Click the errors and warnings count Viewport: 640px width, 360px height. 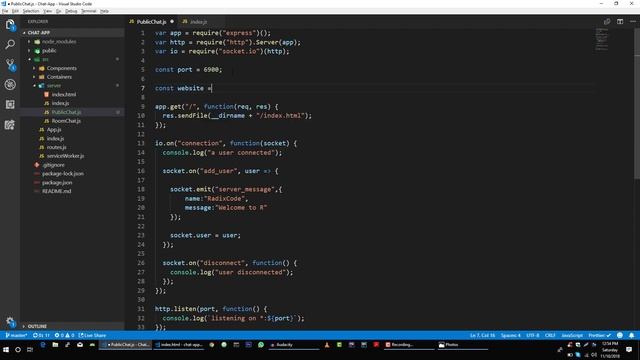64,335
